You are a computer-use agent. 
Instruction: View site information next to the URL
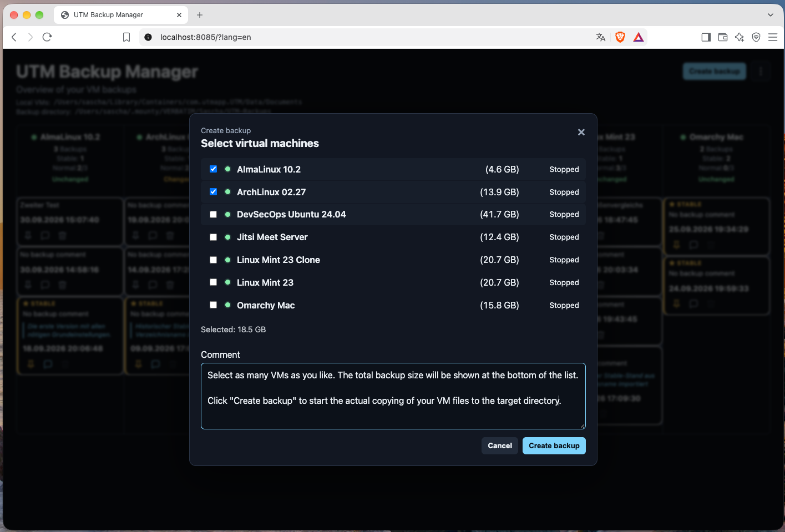(x=148, y=37)
